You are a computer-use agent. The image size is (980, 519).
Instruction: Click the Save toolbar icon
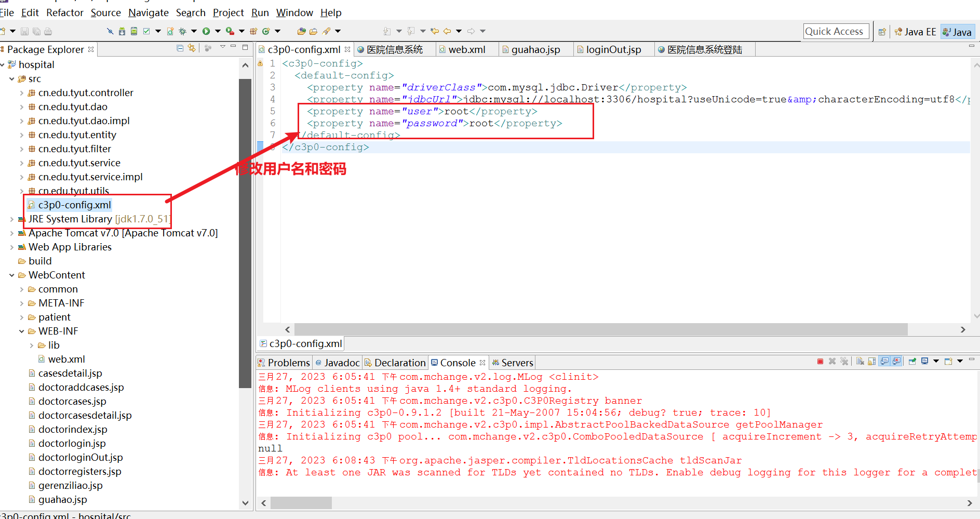24,31
